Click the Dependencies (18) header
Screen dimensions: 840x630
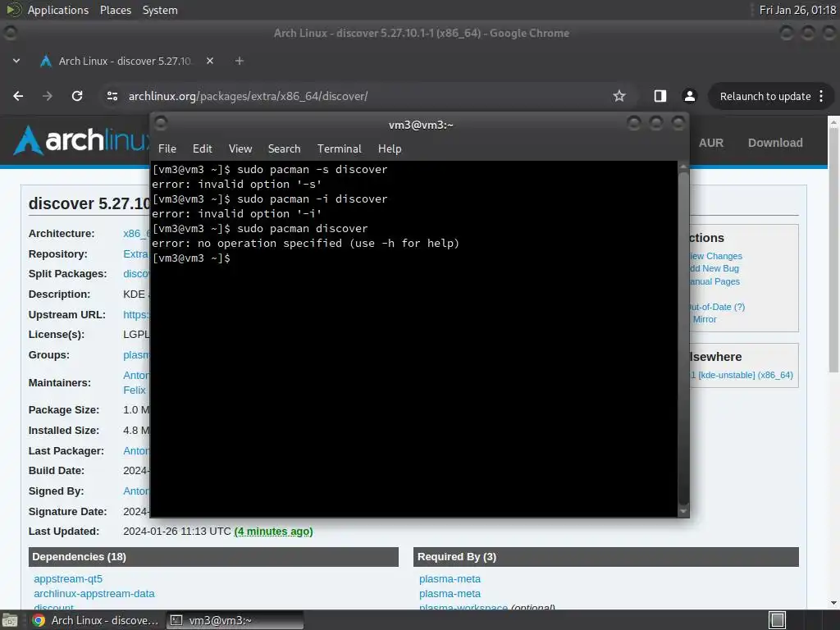[x=213, y=557]
